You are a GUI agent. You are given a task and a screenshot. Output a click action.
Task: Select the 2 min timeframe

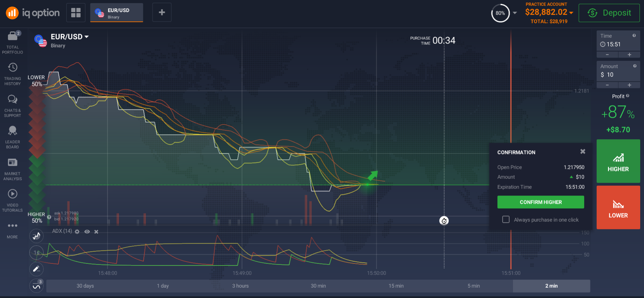click(551, 286)
